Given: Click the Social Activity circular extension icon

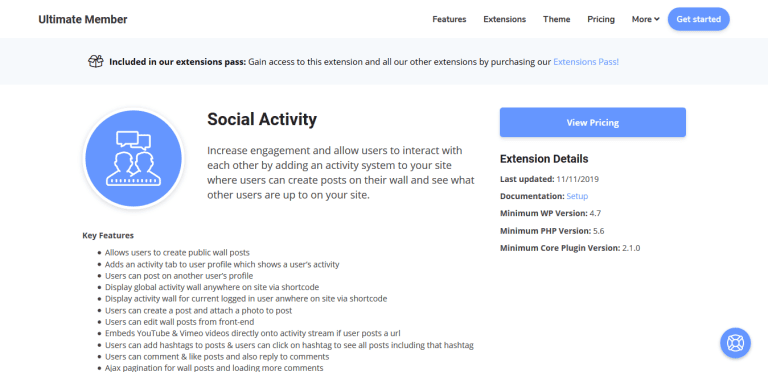Looking at the screenshot, I should pos(133,159).
